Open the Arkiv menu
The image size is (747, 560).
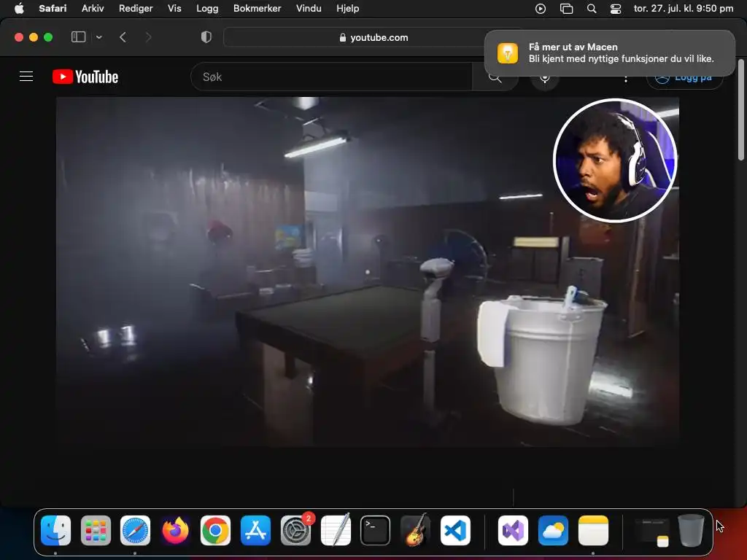[93, 8]
